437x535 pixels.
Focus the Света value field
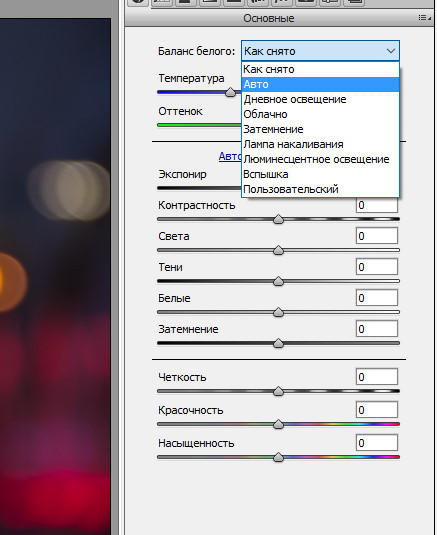[377, 236]
